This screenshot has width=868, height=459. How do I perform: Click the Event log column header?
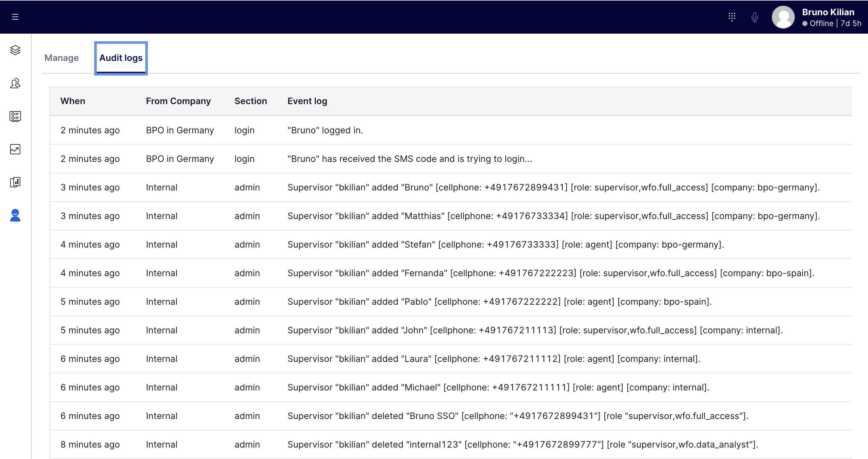pos(307,101)
